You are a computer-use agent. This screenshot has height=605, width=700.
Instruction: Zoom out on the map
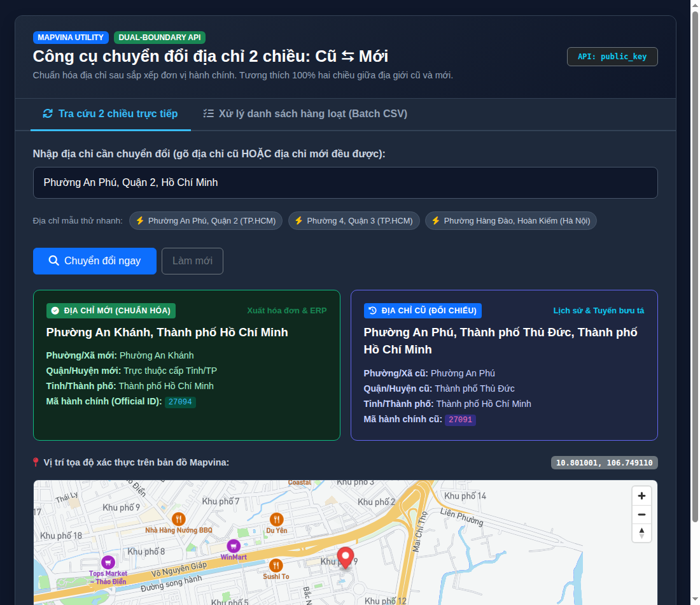click(x=641, y=515)
